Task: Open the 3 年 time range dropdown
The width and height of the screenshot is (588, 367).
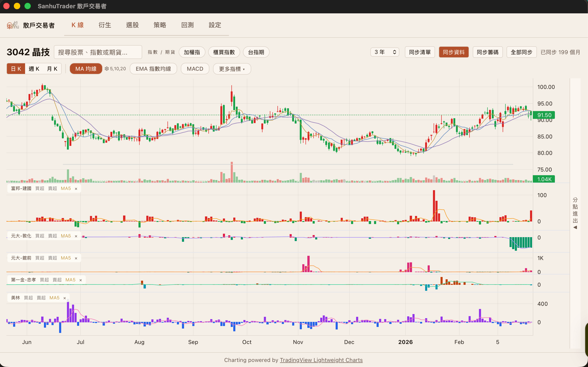Action: point(385,52)
